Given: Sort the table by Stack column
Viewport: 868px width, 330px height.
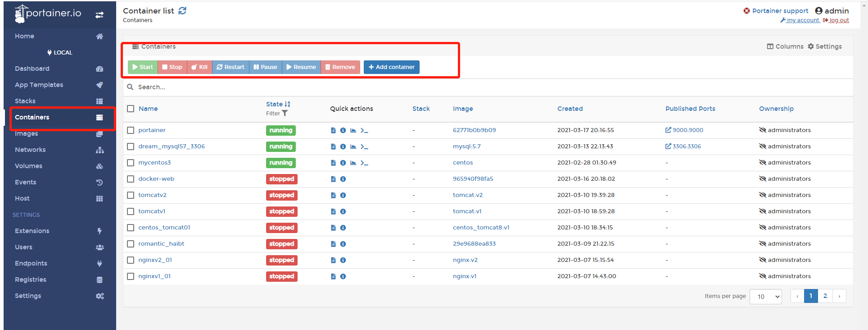Looking at the screenshot, I should coord(421,109).
